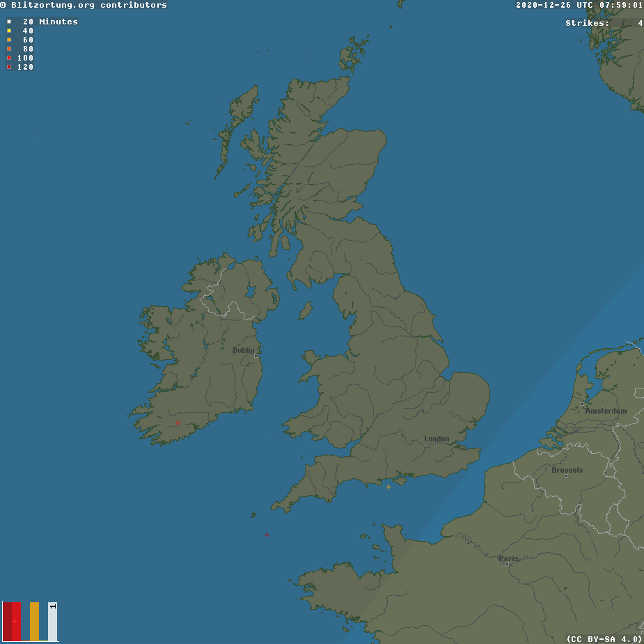The image size is (644, 644).
Task: Click the white 20 Minutes legend square
Action: point(9,22)
